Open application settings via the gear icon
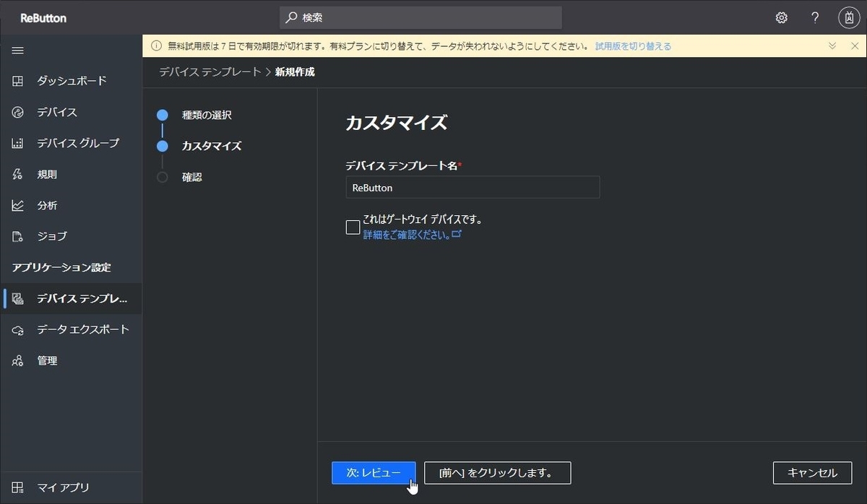Image resolution: width=867 pixels, height=504 pixels. 781,17
